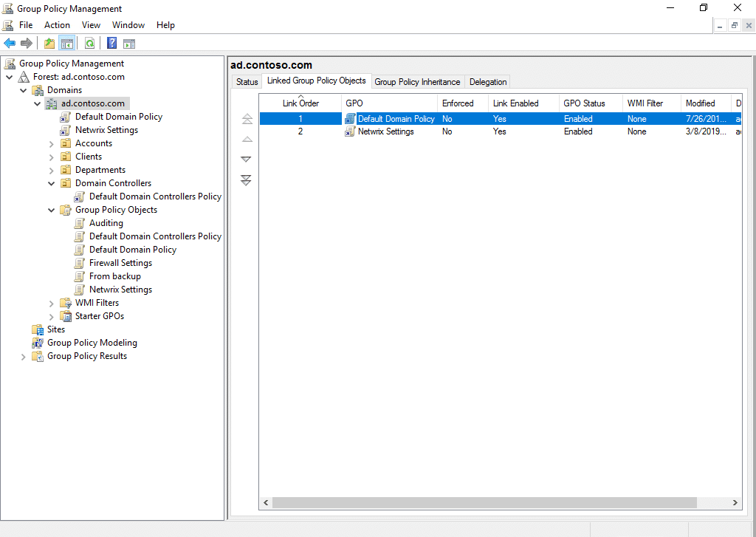This screenshot has width=756, height=537.
Task: Click the Auditing GPO scroll icon
Action: pyautogui.click(x=80, y=223)
